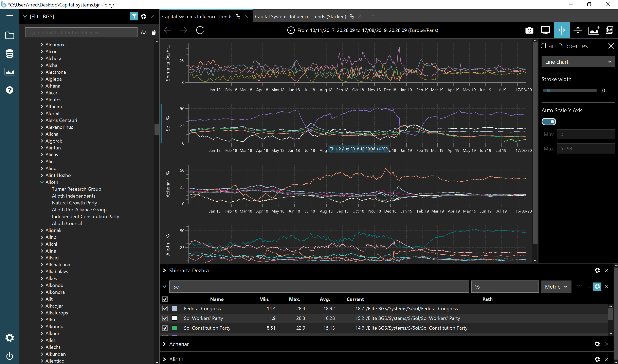618x364 pixels.
Task: Click the Max axis value field
Action: pos(586,149)
